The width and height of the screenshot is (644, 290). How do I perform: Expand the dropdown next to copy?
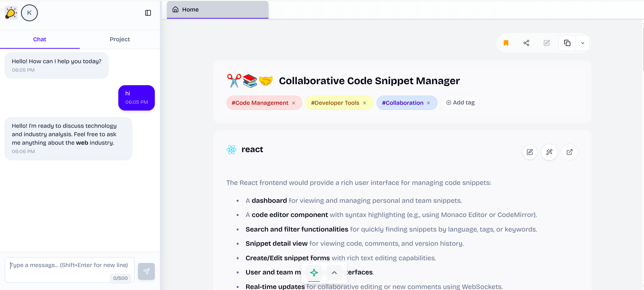click(582, 43)
